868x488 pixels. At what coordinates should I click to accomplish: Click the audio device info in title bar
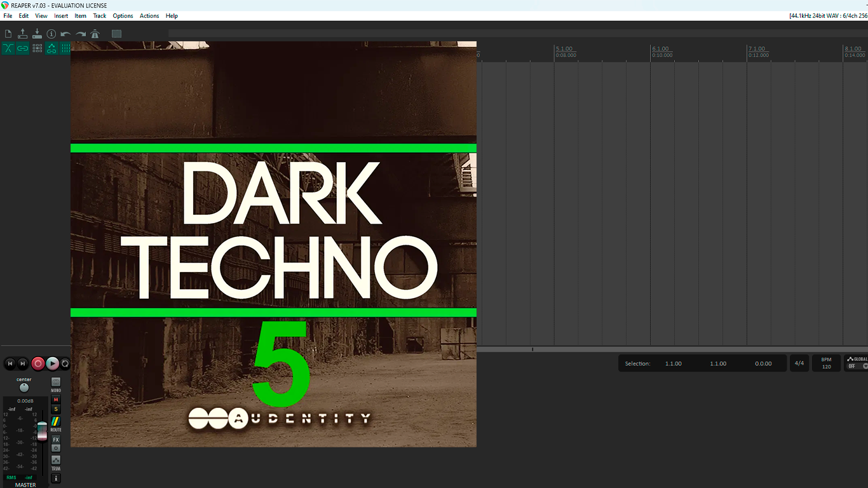pos(828,16)
